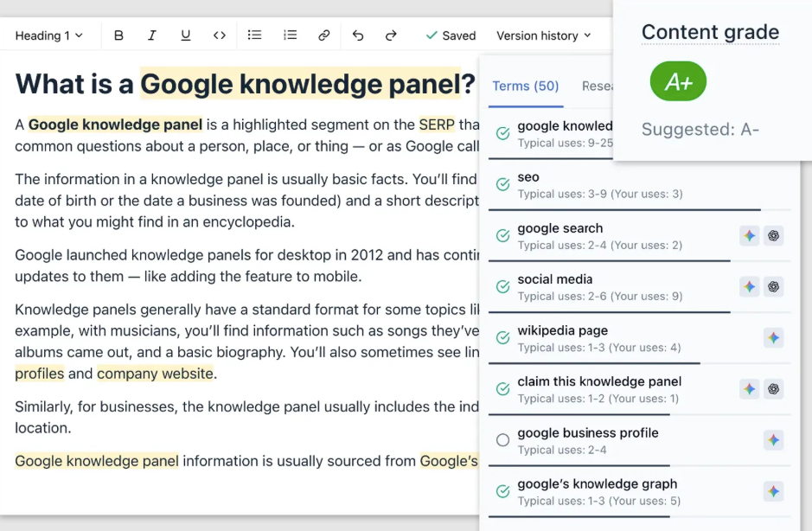Create a numbered list
The height and width of the screenshot is (531, 812).
(290, 35)
